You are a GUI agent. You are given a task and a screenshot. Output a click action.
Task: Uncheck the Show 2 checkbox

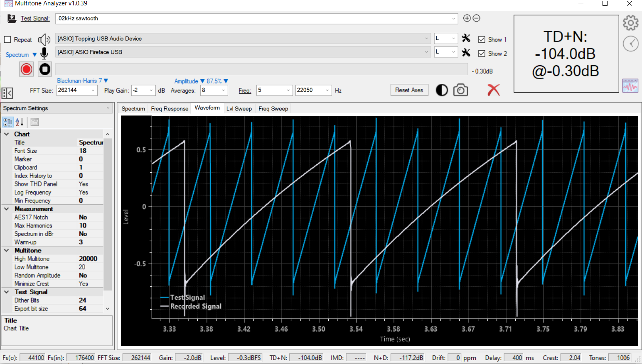(482, 54)
